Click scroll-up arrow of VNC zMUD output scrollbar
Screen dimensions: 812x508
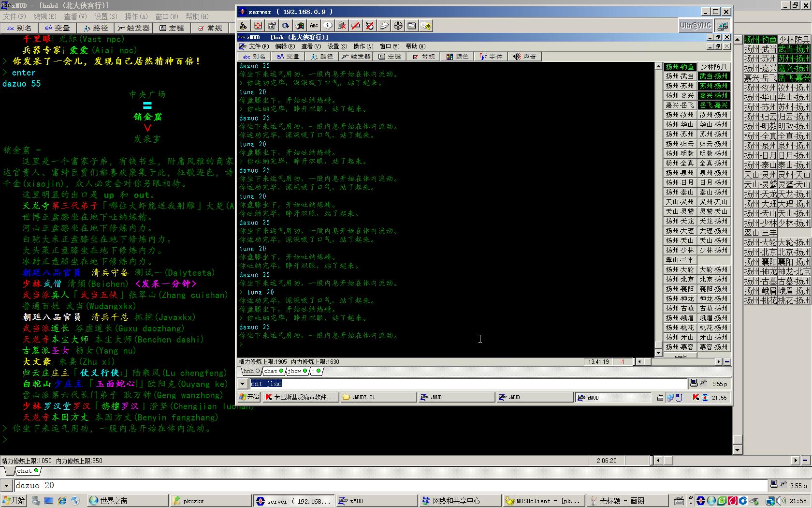click(658, 66)
